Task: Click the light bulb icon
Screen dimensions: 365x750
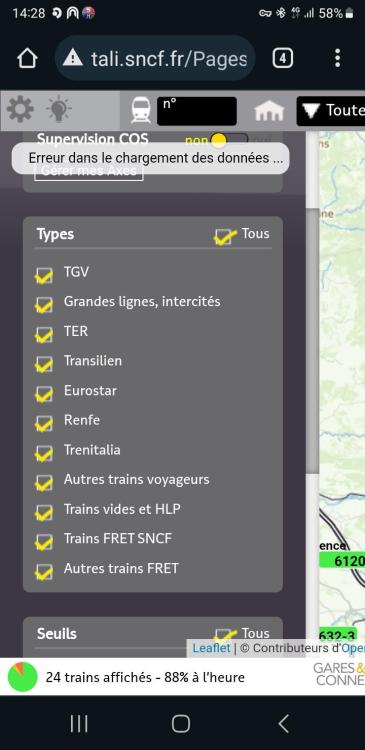Action: tap(59, 110)
